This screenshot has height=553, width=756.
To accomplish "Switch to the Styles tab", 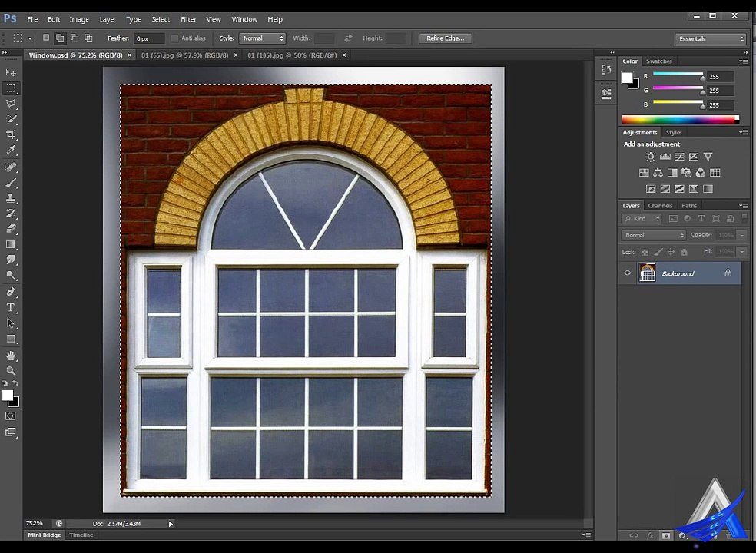I will coord(674,132).
